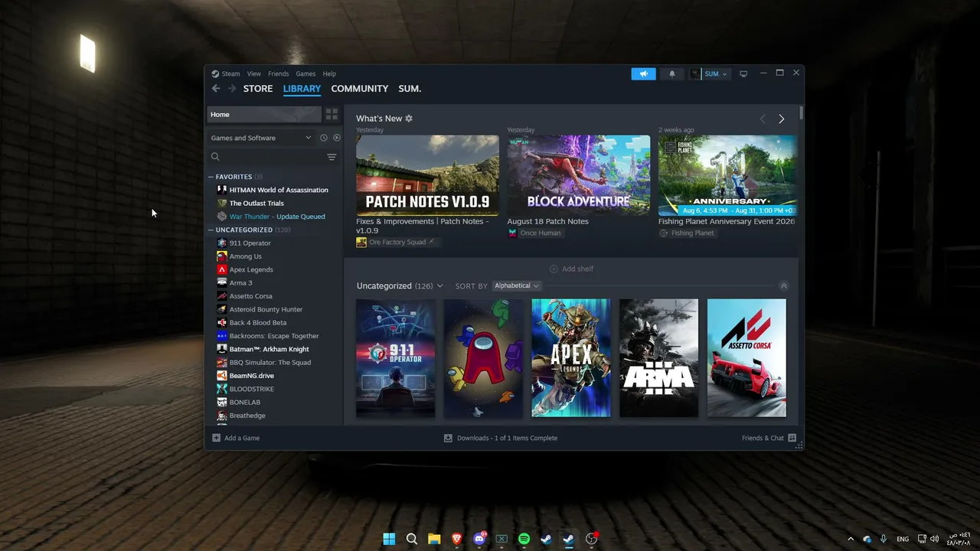Collapse the Uncategorized shelf with the up chevron
This screenshot has width=980, height=551.
point(783,285)
